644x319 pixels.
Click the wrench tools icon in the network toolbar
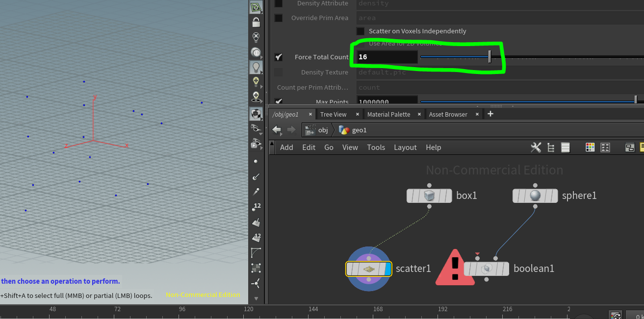[x=536, y=147]
